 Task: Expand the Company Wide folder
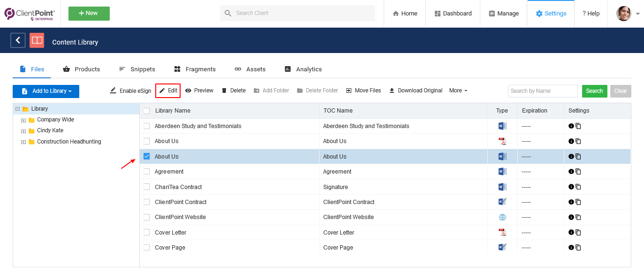click(x=23, y=120)
